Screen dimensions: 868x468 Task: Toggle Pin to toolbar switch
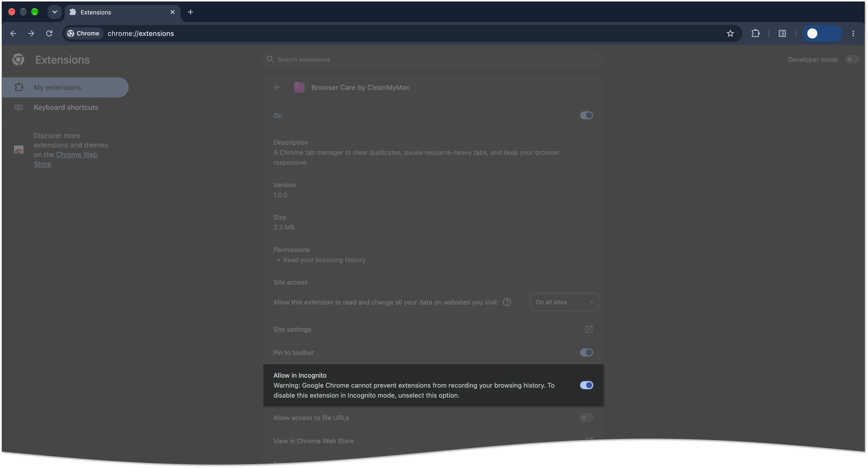(x=586, y=352)
